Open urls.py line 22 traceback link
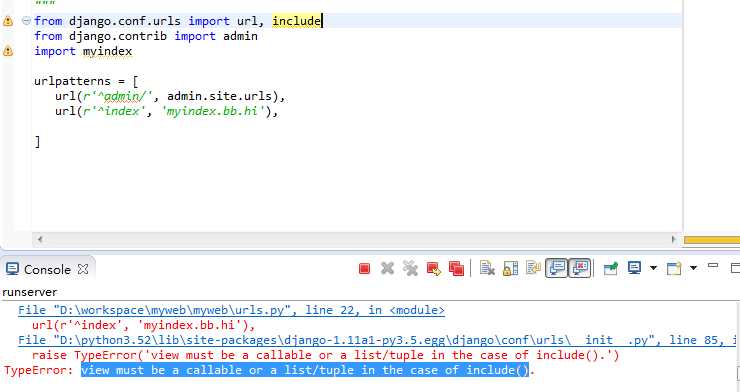 click(x=231, y=310)
